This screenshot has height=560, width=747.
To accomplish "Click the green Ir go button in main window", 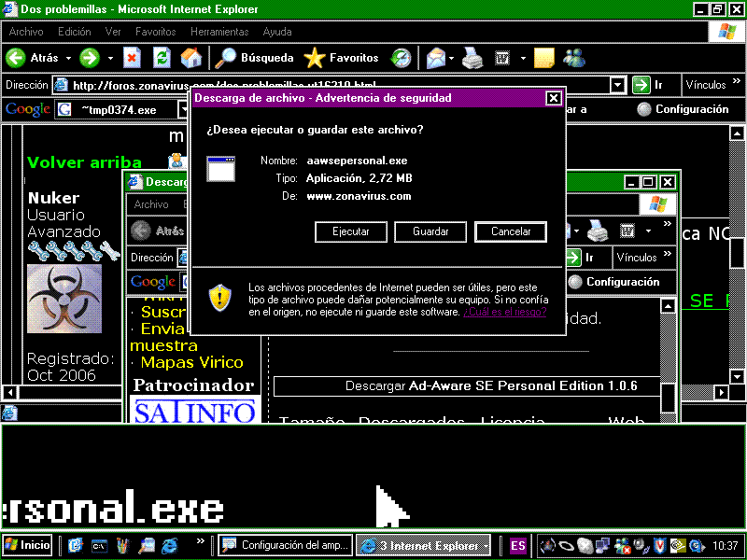I will 647,85.
